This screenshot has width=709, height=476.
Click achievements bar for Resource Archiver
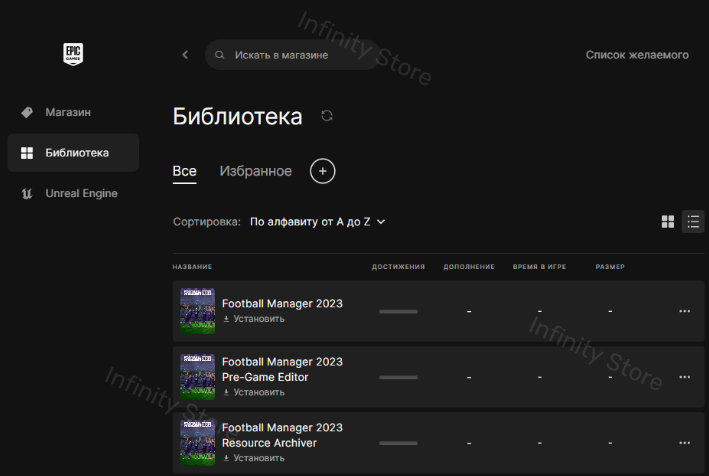point(398,443)
